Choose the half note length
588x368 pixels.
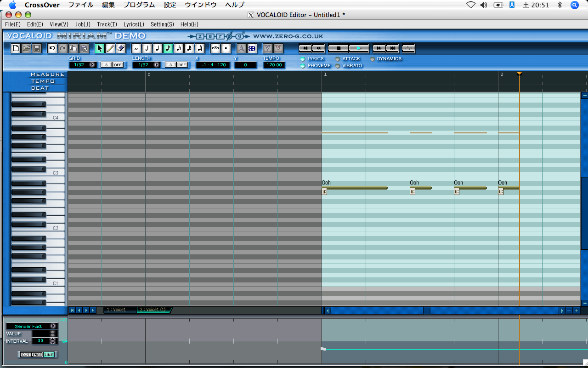pos(147,48)
